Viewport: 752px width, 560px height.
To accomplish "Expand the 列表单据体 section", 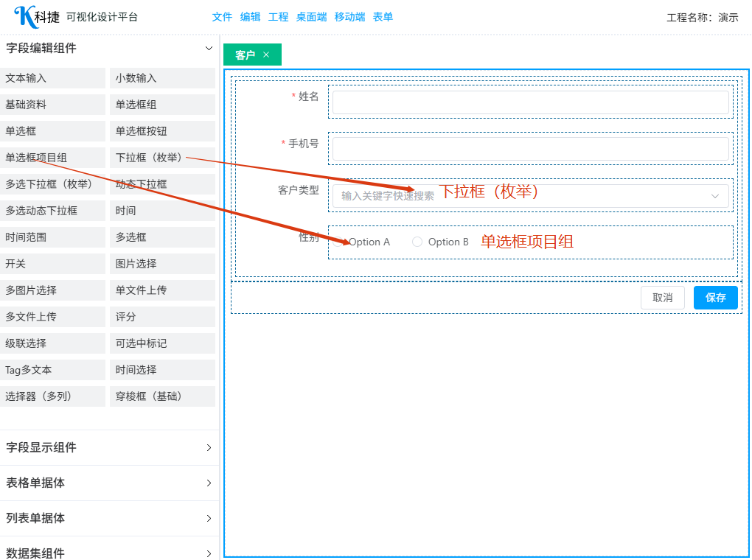I will 209,519.
